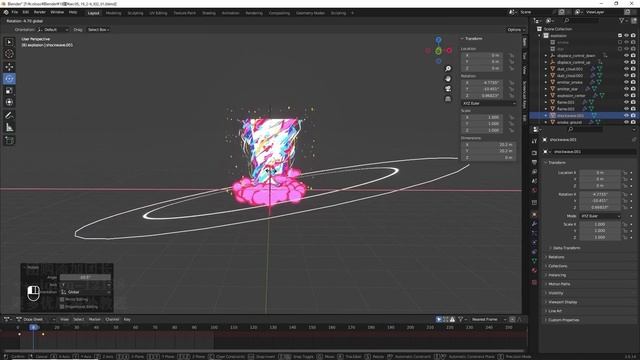Image resolution: width=640 pixels, height=360 pixels.
Task: Enable Mirror Editing checkbox
Action: [x=62, y=300]
